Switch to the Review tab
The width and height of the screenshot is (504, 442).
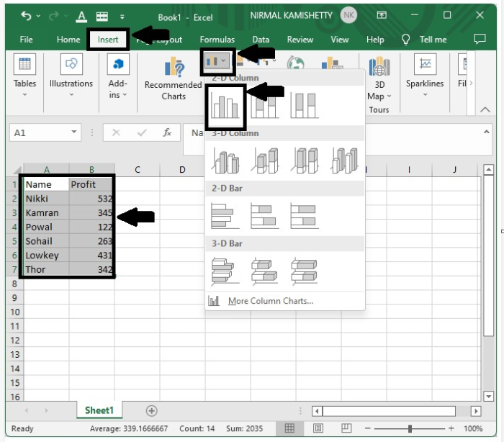(x=300, y=40)
